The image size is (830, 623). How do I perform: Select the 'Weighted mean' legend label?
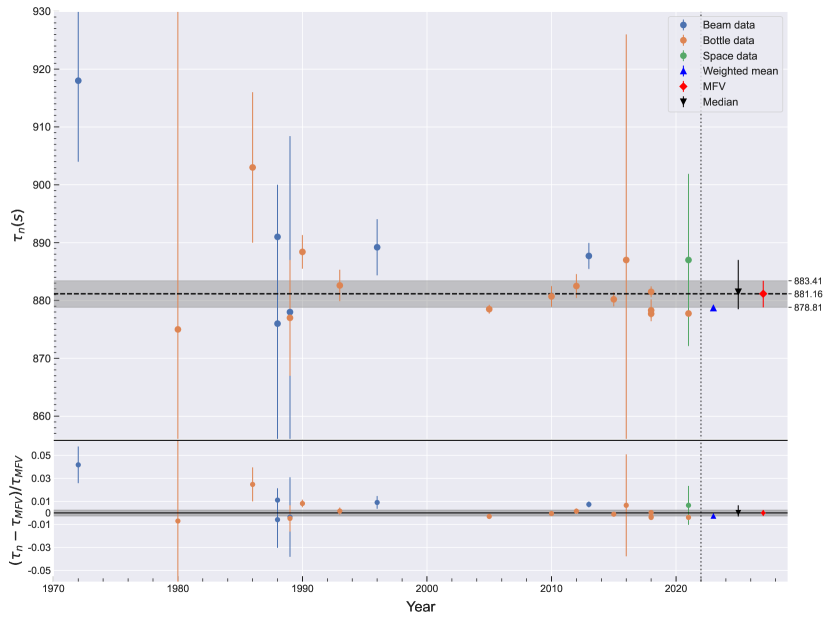click(x=740, y=71)
